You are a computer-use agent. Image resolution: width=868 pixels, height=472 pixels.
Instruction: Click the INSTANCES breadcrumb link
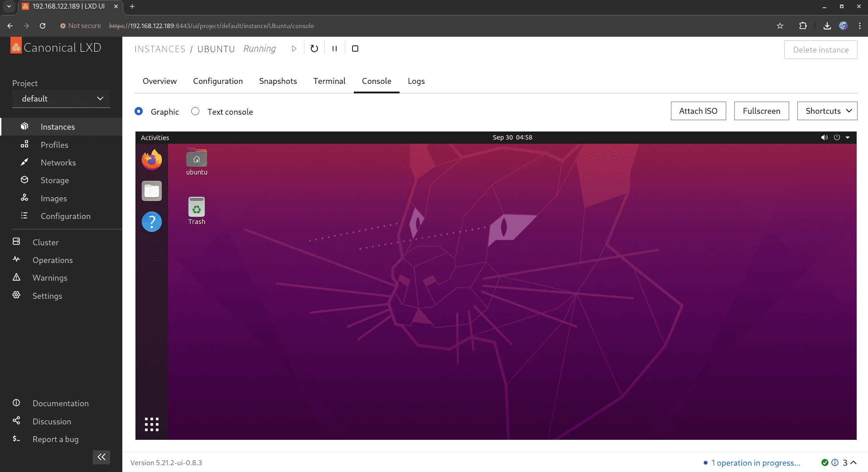pos(160,49)
